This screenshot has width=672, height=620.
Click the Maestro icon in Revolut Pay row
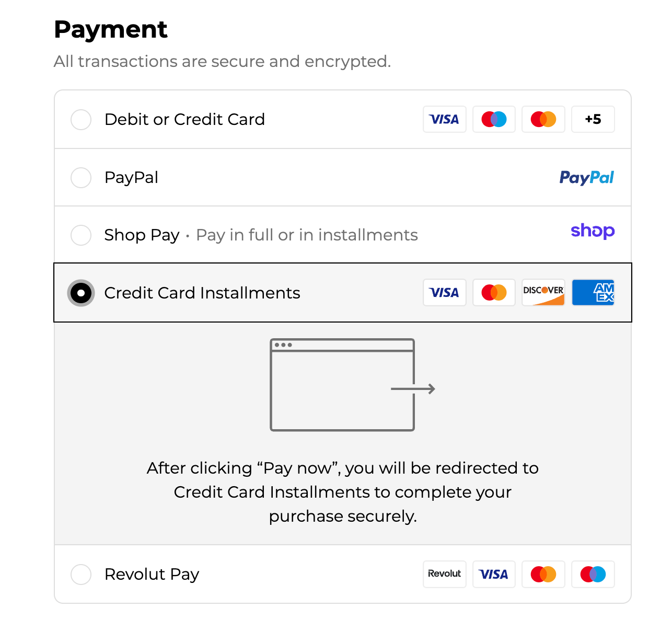pos(593,574)
